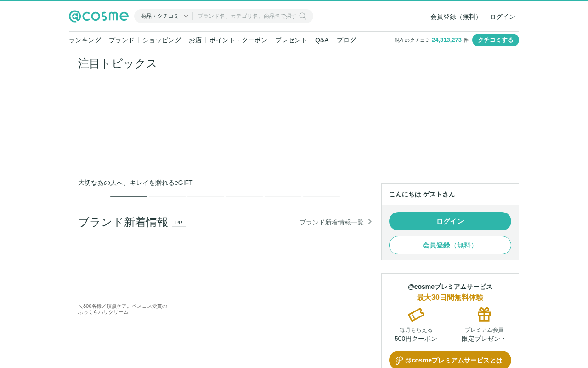The height and width of the screenshot is (368, 588).
Task: Open the 商品・クチコミ search category dropdown
Action: click(164, 16)
